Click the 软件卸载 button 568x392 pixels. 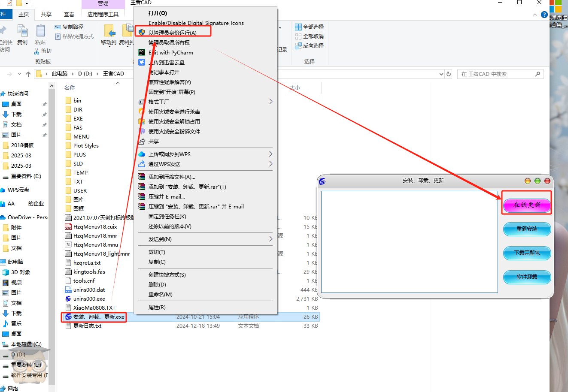527,277
